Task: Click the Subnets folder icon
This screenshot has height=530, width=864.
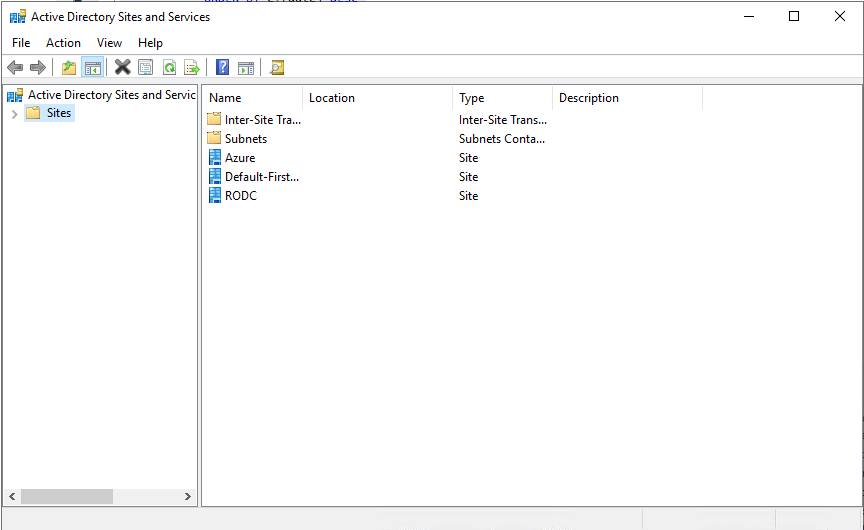Action: point(214,138)
